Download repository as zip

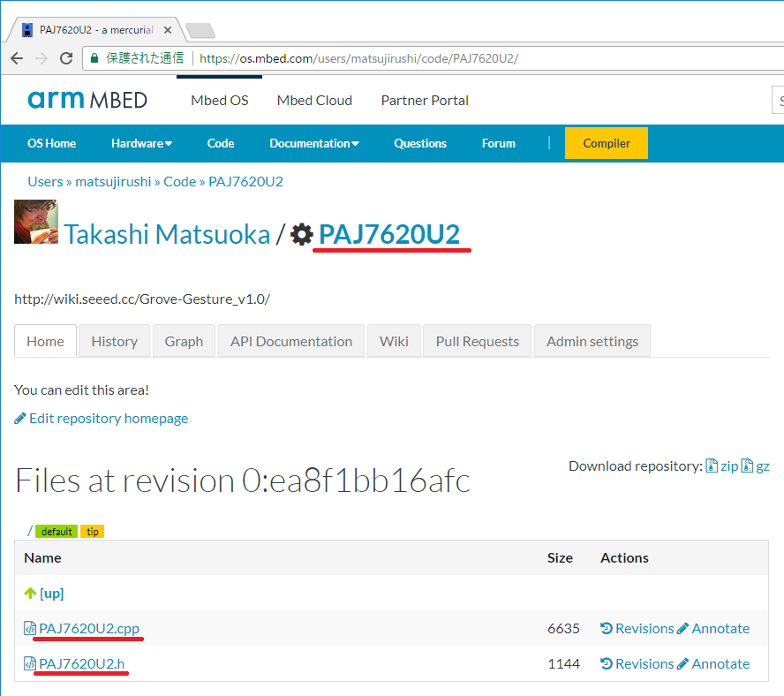click(724, 465)
